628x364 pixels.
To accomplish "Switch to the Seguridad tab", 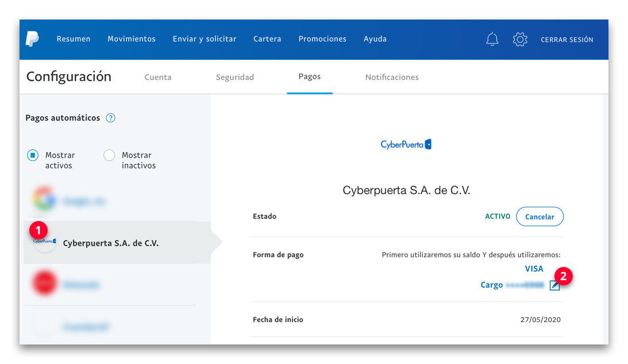I will (x=234, y=77).
